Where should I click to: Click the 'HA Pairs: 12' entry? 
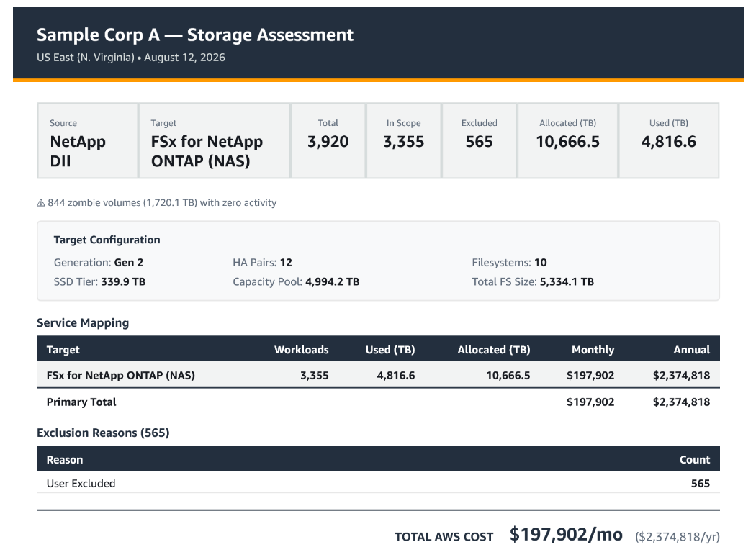[x=262, y=263]
